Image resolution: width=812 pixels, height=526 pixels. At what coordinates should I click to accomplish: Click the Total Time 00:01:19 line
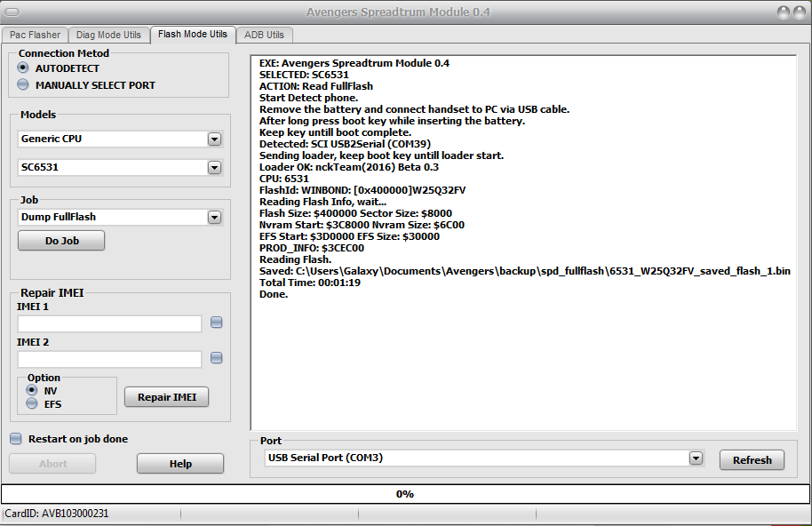[x=310, y=283]
